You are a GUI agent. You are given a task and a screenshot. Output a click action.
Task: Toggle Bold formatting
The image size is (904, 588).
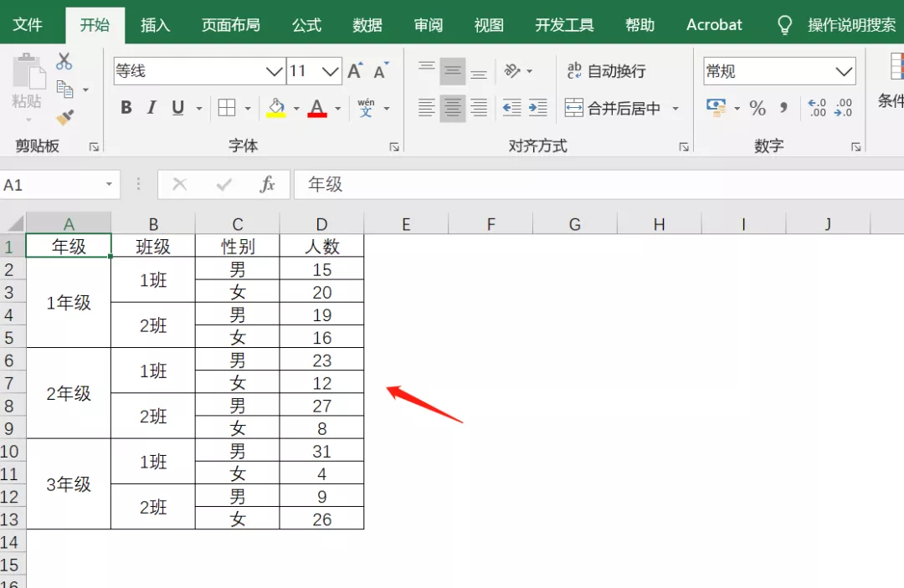[126, 108]
